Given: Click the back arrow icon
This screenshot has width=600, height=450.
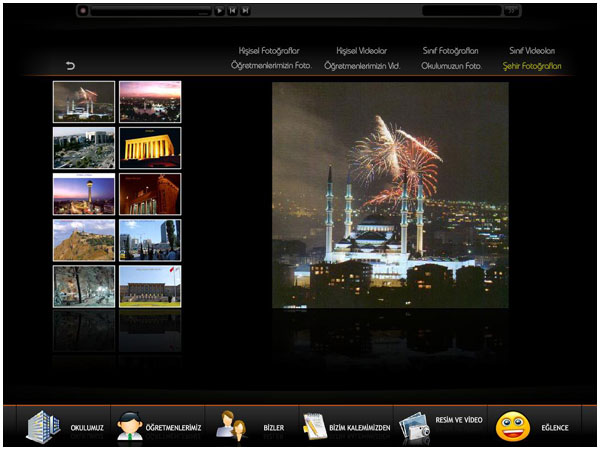Looking at the screenshot, I should point(70,66).
